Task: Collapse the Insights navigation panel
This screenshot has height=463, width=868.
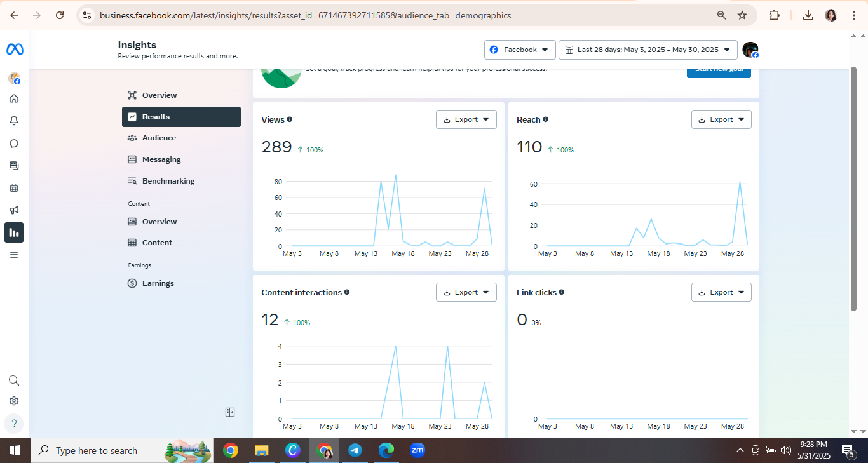Action: pos(230,412)
